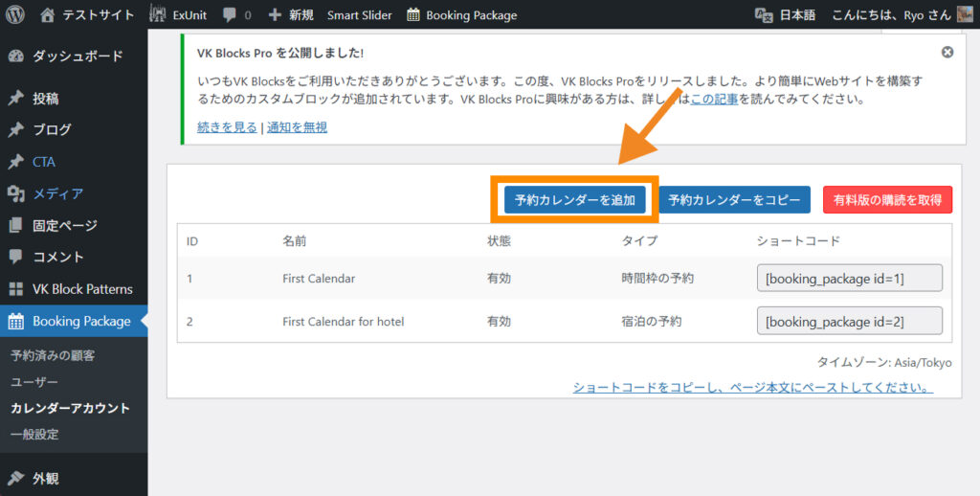This screenshot has width=980, height=496.
Task: Click the Booking Package calendar icon in admin bar
Action: 413,15
